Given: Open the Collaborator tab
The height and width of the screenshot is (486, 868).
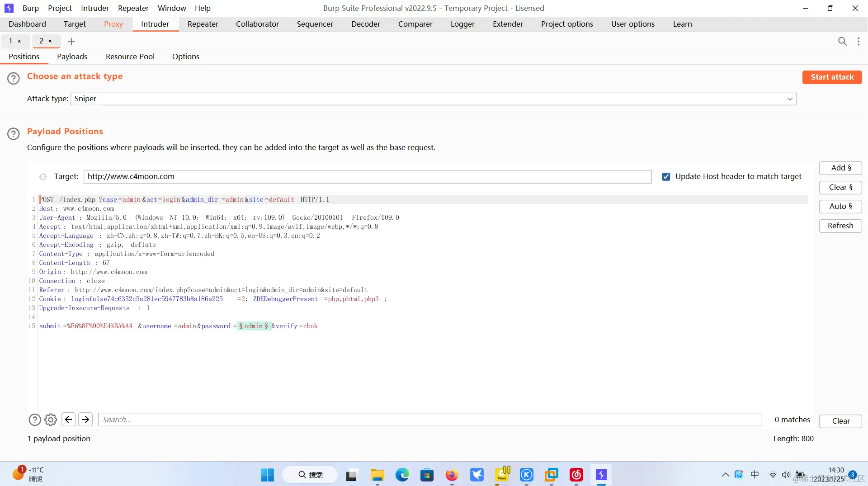Looking at the screenshot, I should tap(257, 24).
